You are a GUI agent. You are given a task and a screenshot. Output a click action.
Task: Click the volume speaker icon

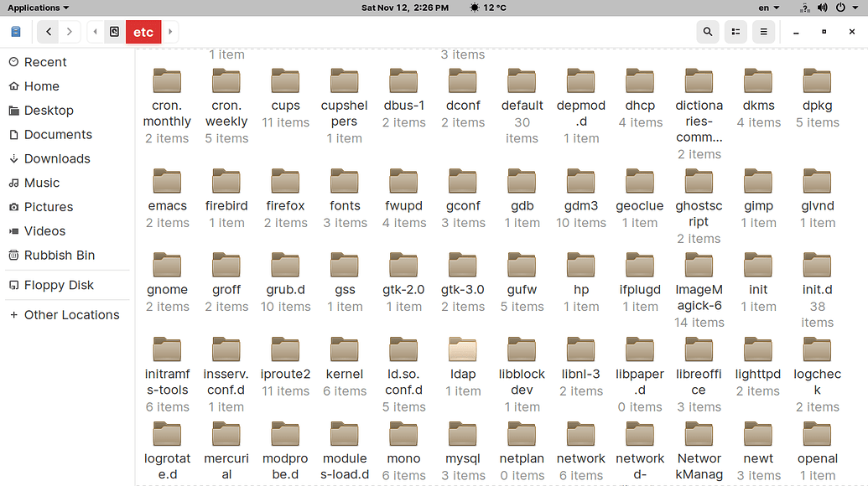click(x=823, y=8)
